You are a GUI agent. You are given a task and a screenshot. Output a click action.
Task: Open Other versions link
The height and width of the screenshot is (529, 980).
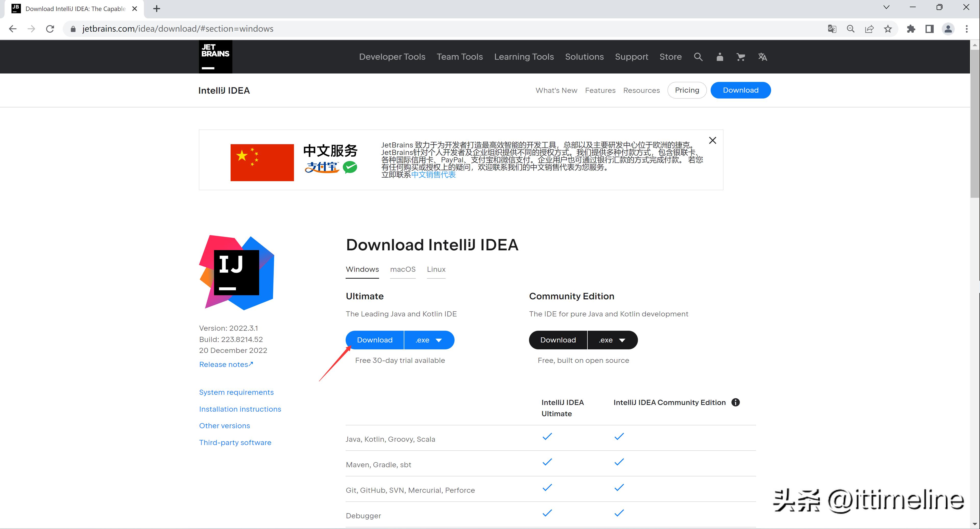click(x=224, y=426)
